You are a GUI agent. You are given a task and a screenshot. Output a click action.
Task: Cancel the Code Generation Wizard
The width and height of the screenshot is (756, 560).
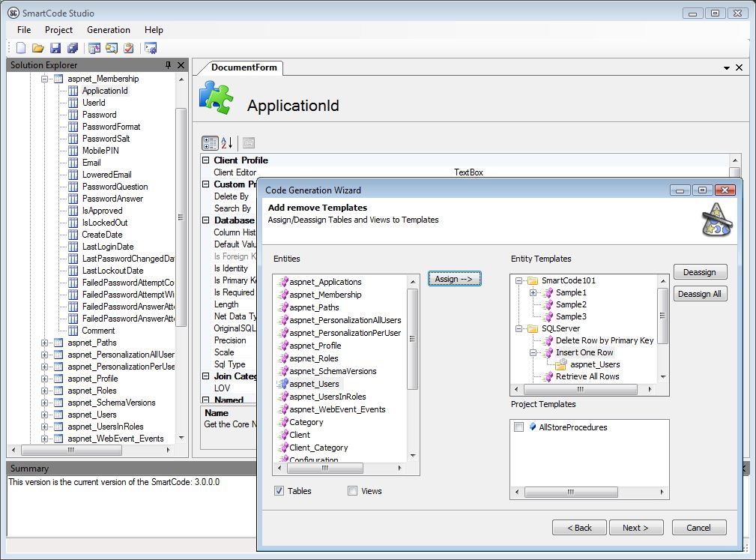[x=698, y=528]
